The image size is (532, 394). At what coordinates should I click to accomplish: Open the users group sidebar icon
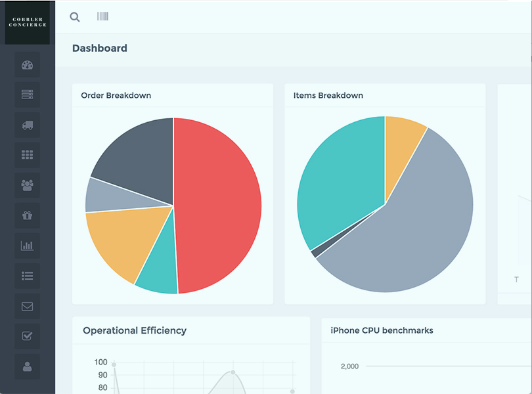tap(28, 185)
